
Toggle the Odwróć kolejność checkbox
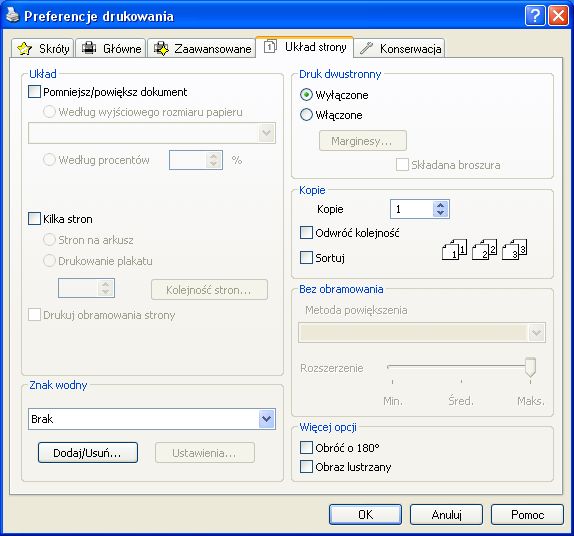[x=306, y=232]
